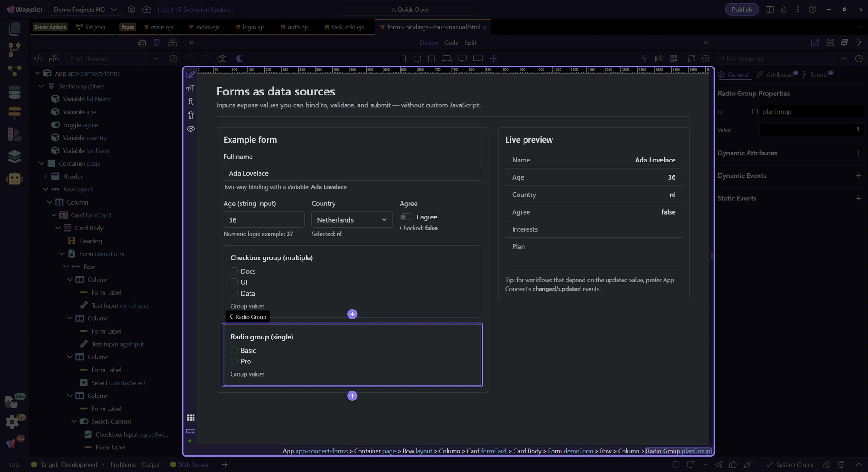Toggle the I agree switch

[x=406, y=217]
